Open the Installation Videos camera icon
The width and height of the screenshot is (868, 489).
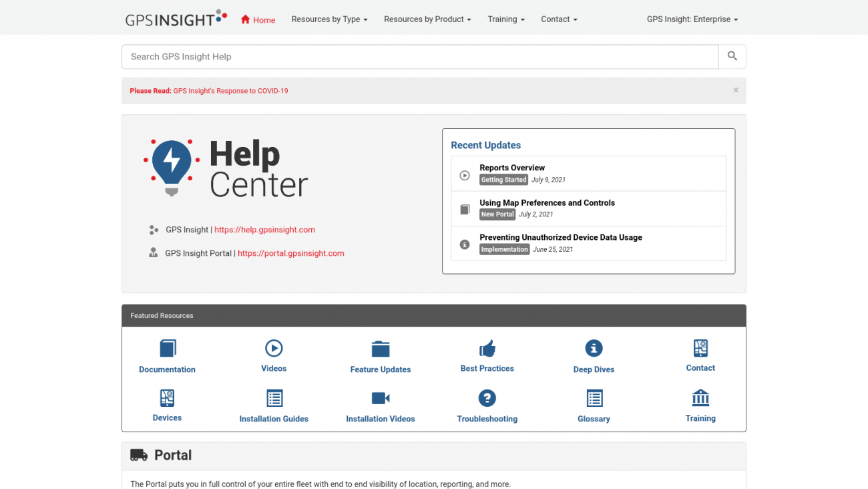[381, 398]
